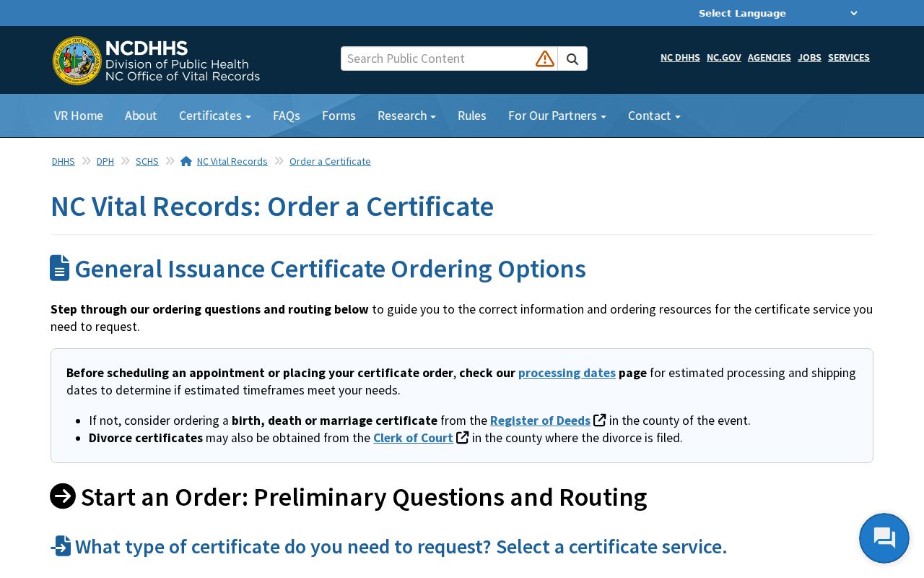Click the NC Vital Records breadcrumb link
This screenshot has height=578, width=924.
click(232, 161)
